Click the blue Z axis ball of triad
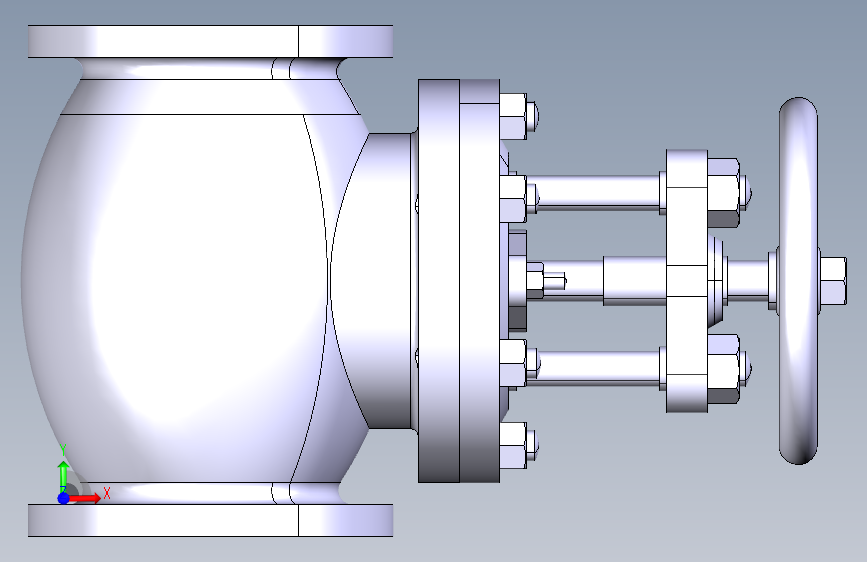Image resolution: width=867 pixels, height=562 pixels. pyautogui.click(x=64, y=498)
